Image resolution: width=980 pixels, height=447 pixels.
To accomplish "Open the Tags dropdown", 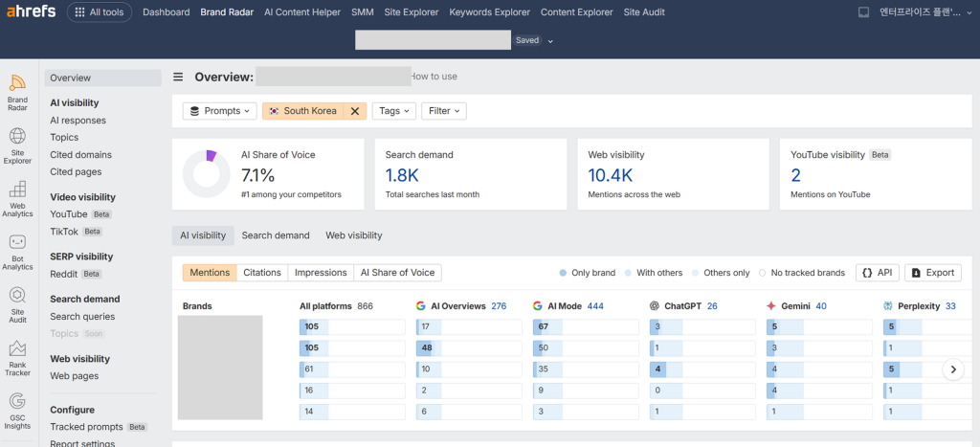I will 393,111.
